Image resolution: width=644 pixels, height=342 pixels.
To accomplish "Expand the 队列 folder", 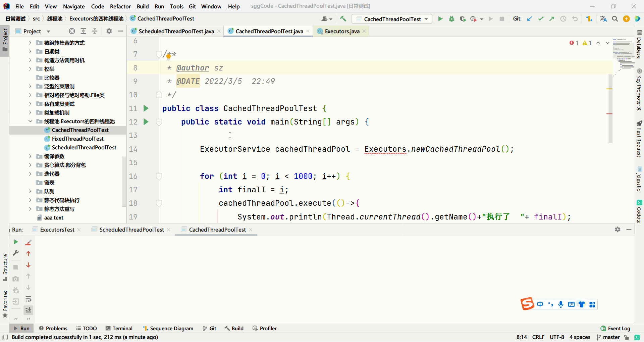I will [30, 191].
